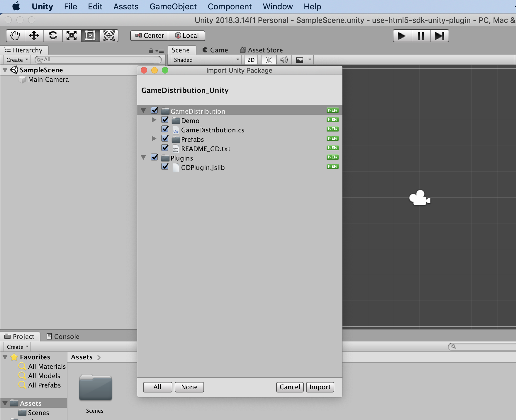Screen dimensions: 516x420
Task: Open the File menu
Action: click(70, 6)
